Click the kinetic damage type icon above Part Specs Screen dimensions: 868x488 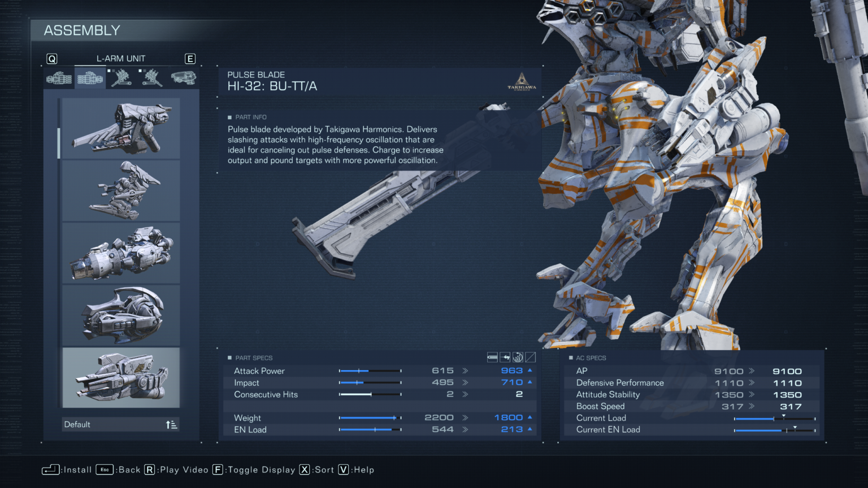coord(492,357)
